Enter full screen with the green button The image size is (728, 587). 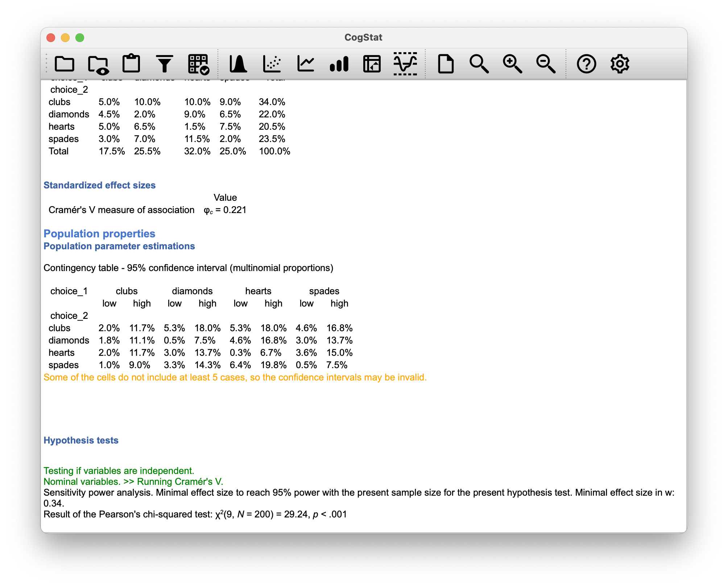pos(79,37)
